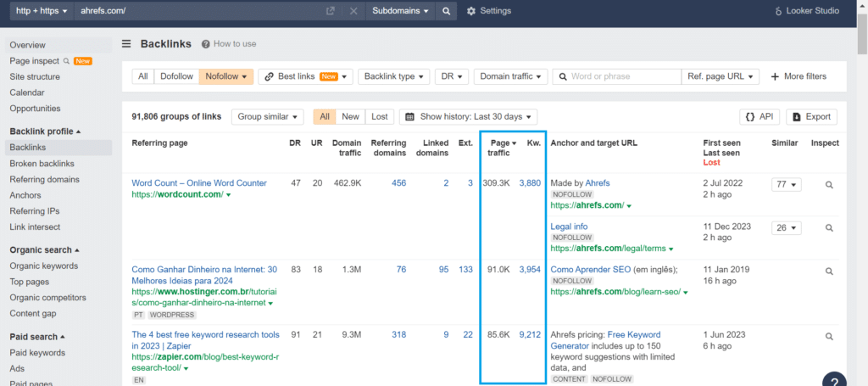Click the Como Aprender SEO anchor link
The height and width of the screenshot is (386, 868).
590,270
